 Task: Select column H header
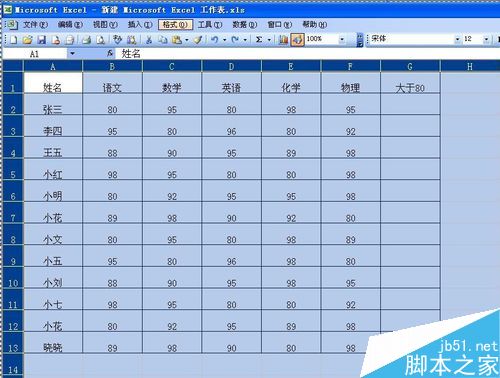[470, 66]
